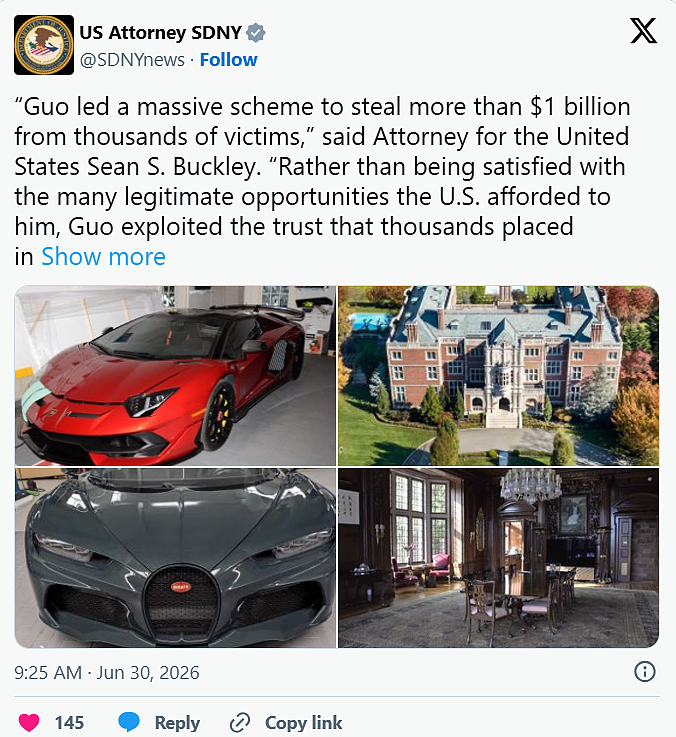Click the blue verified badge
676x737 pixels.
click(x=256, y=33)
